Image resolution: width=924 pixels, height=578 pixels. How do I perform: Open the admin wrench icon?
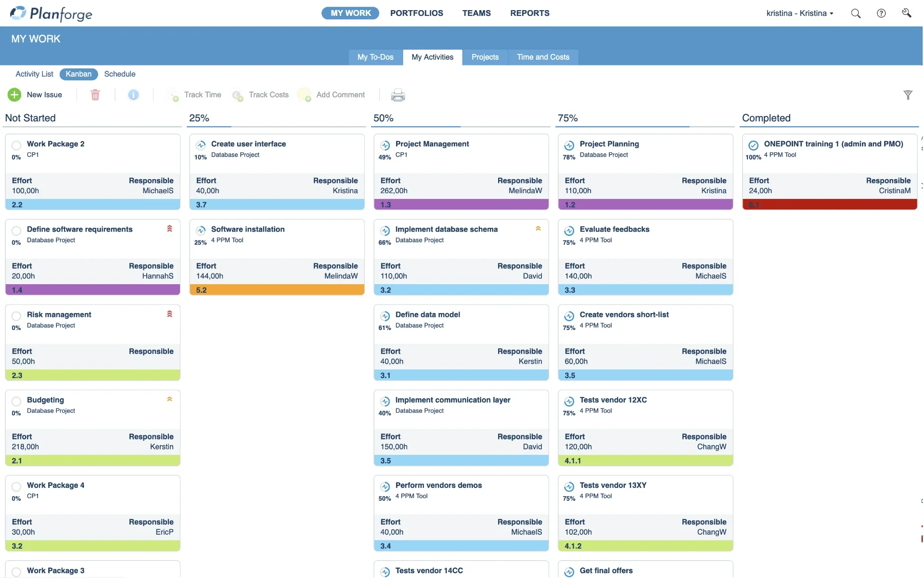(x=906, y=13)
